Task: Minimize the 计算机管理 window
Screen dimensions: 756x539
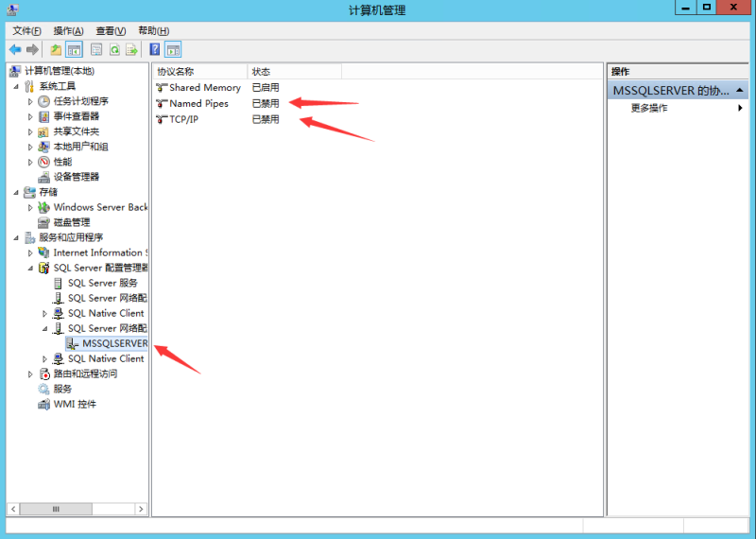Action: 686,8
